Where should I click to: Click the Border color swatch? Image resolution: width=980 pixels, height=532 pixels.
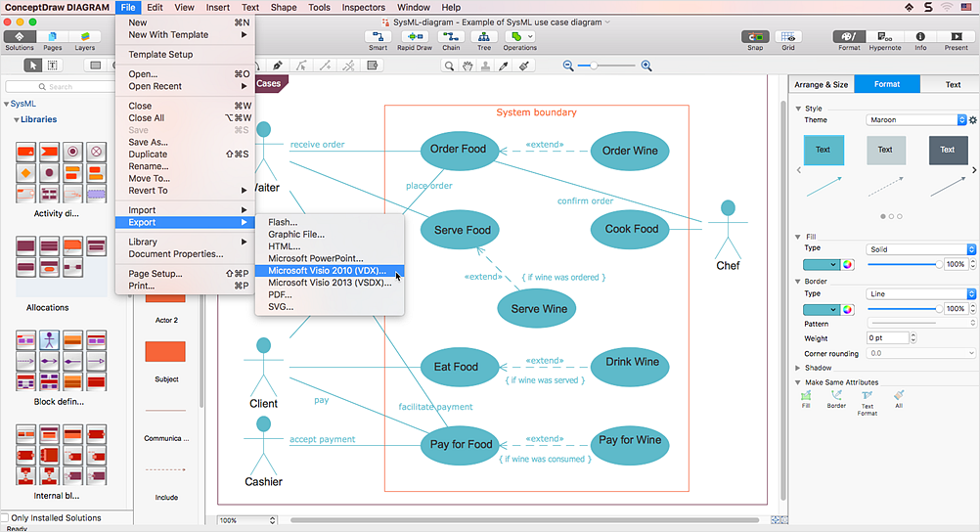pos(820,309)
